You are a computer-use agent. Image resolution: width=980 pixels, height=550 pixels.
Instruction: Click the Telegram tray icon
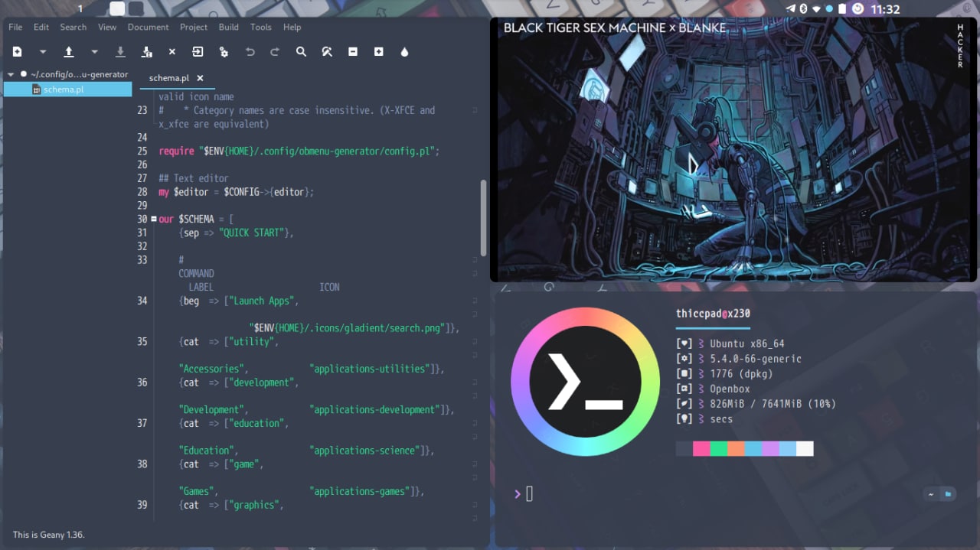[x=791, y=8]
